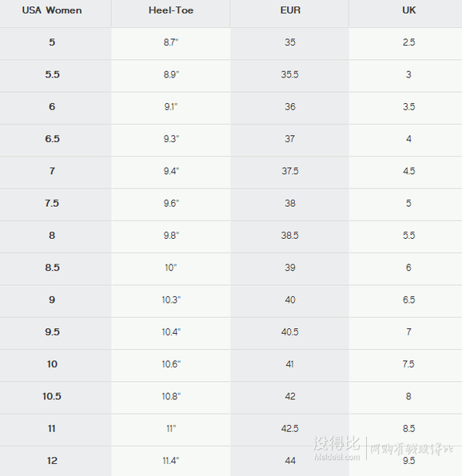Click EUR size 35.5 cell
Viewport: 462px width, 476px height.
click(x=290, y=74)
